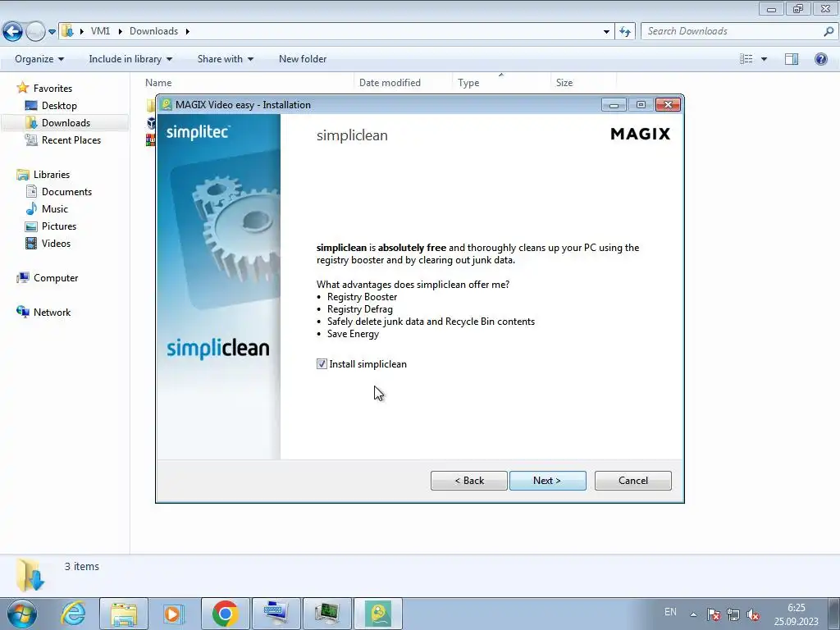Open the Documents library

66,192
